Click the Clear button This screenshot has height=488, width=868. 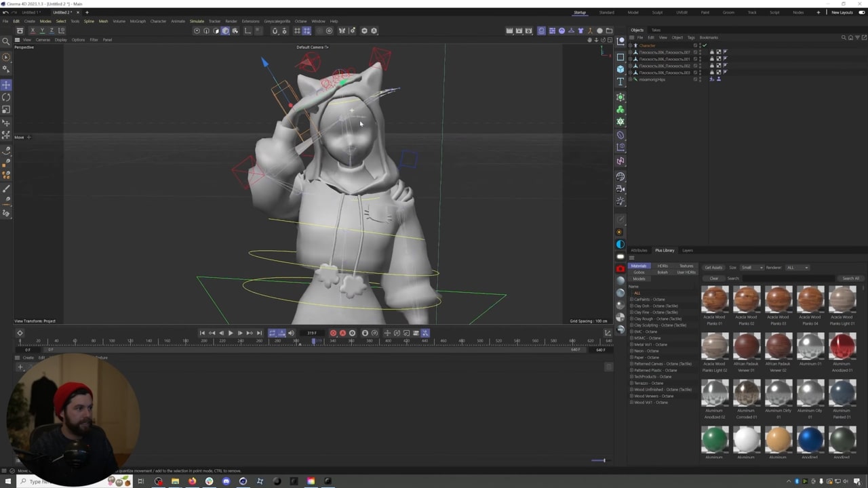714,278
